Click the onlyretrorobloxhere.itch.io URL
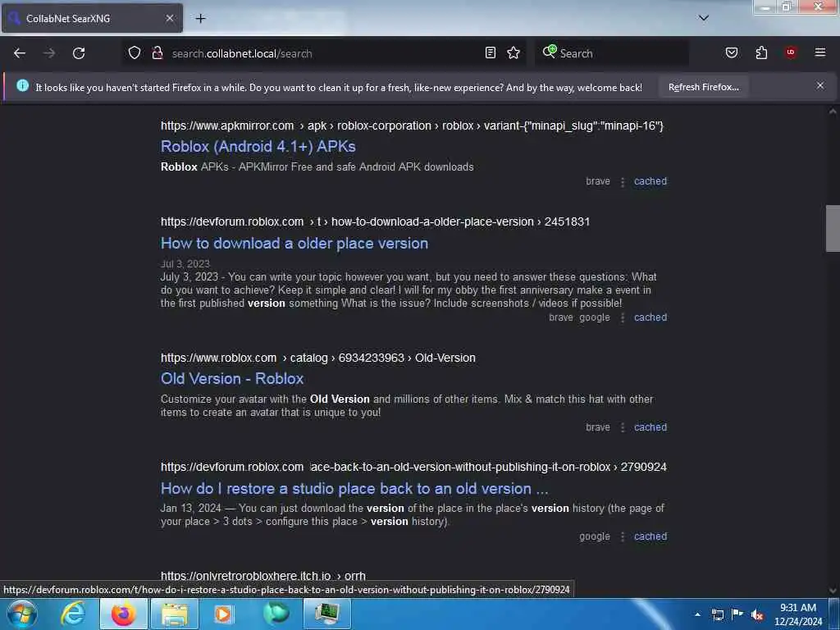 point(263,576)
